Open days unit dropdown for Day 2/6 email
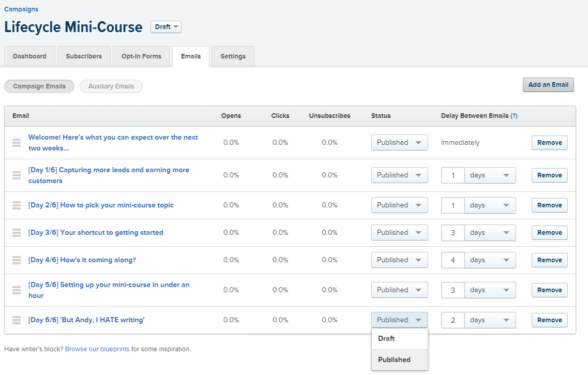Screen dimensions: 588x375 click(x=490, y=205)
